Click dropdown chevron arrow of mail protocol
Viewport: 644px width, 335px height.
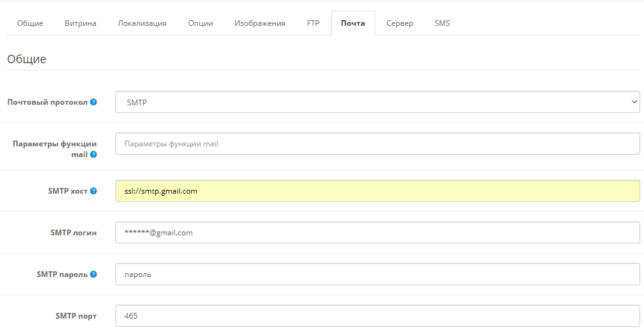point(634,102)
